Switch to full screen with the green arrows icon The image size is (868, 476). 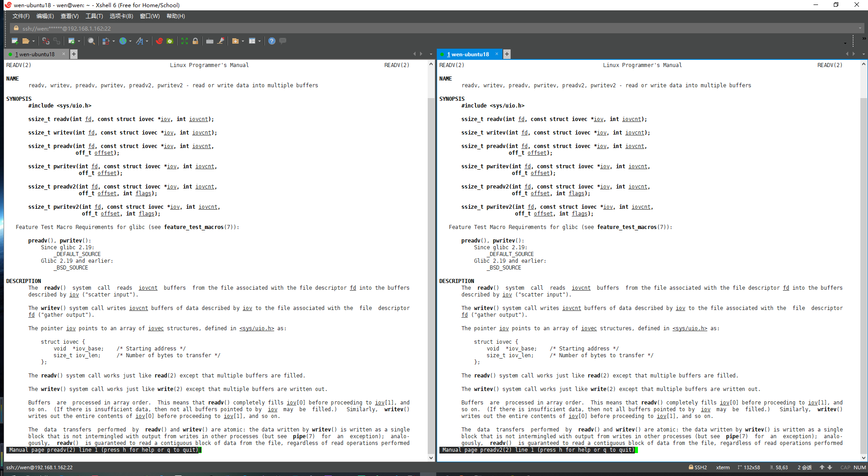coord(185,41)
